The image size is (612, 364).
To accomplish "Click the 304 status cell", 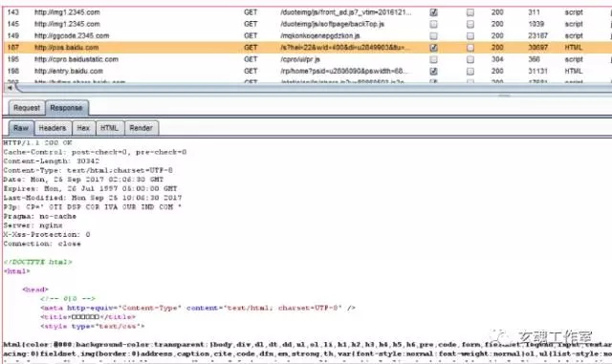I will pos(497,59).
